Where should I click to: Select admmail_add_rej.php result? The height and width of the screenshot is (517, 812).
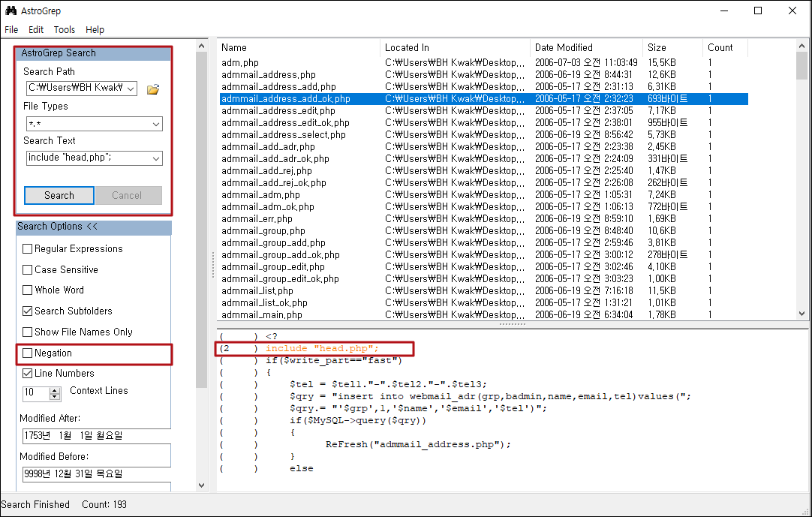click(484, 170)
